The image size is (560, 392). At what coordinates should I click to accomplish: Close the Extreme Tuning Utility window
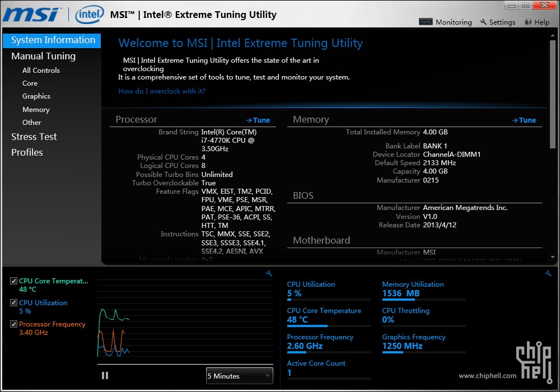(x=545, y=5)
